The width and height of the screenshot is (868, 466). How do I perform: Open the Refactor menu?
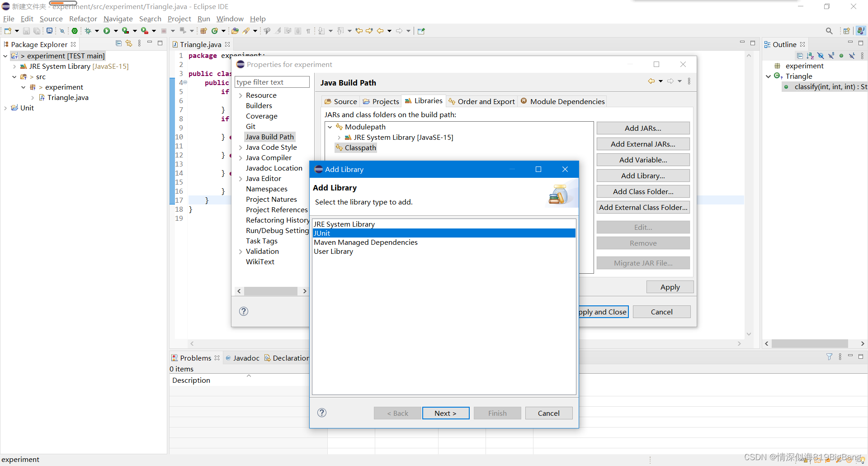pyautogui.click(x=83, y=19)
